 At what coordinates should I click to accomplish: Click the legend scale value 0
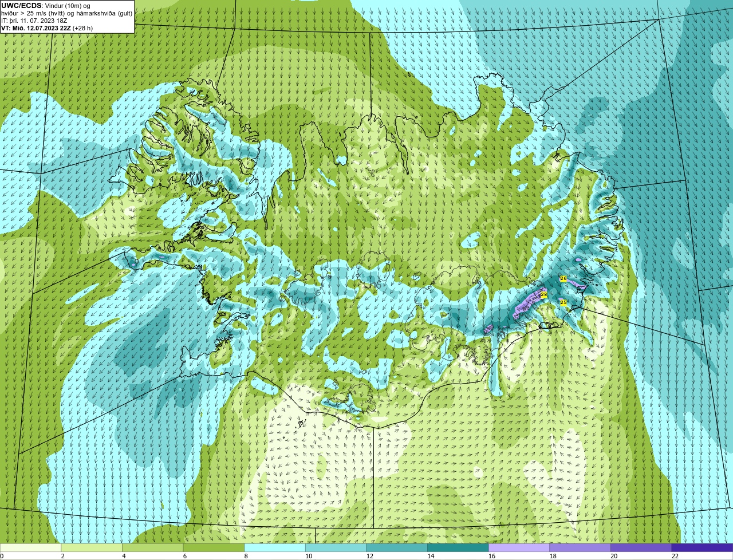(x=2, y=556)
